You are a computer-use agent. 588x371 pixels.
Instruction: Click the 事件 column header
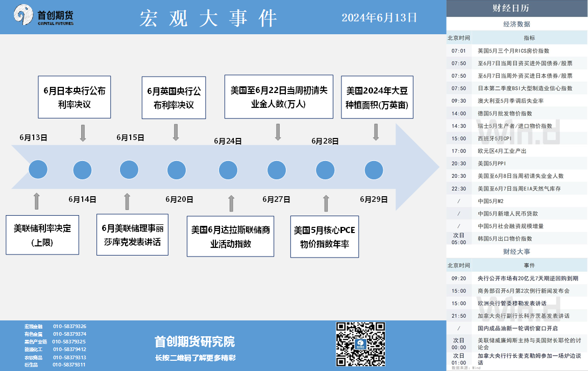pyautogui.click(x=529, y=266)
